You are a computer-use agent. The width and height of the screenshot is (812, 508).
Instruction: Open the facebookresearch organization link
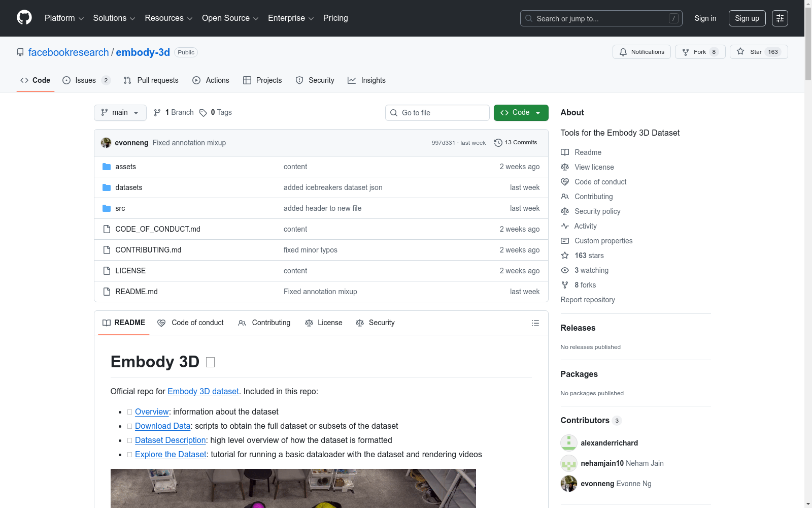(x=69, y=52)
